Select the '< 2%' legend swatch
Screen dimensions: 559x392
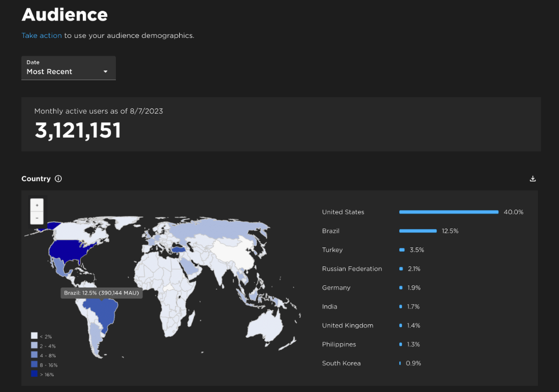(x=34, y=335)
